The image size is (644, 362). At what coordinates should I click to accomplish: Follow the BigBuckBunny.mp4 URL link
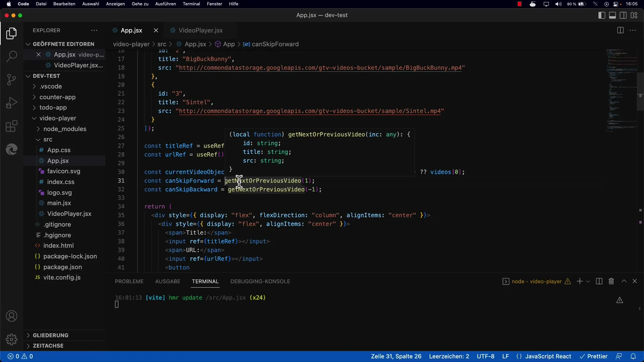(320, 68)
